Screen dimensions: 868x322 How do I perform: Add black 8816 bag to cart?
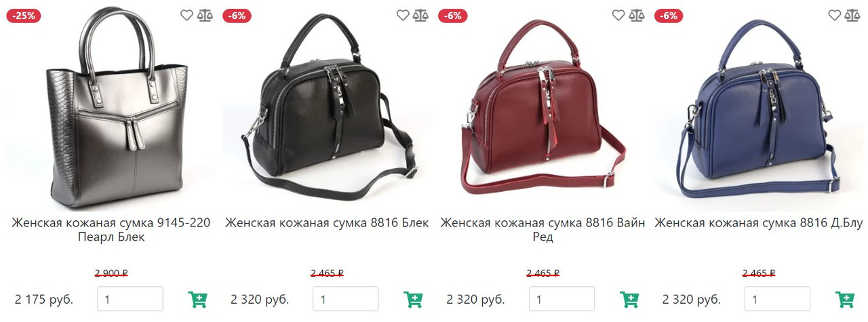413,299
